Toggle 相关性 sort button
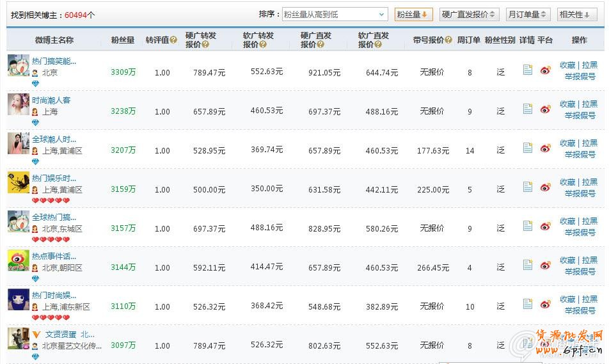The height and width of the screenshot is (364, 609). pyautogui.click(x=574, y=14)
